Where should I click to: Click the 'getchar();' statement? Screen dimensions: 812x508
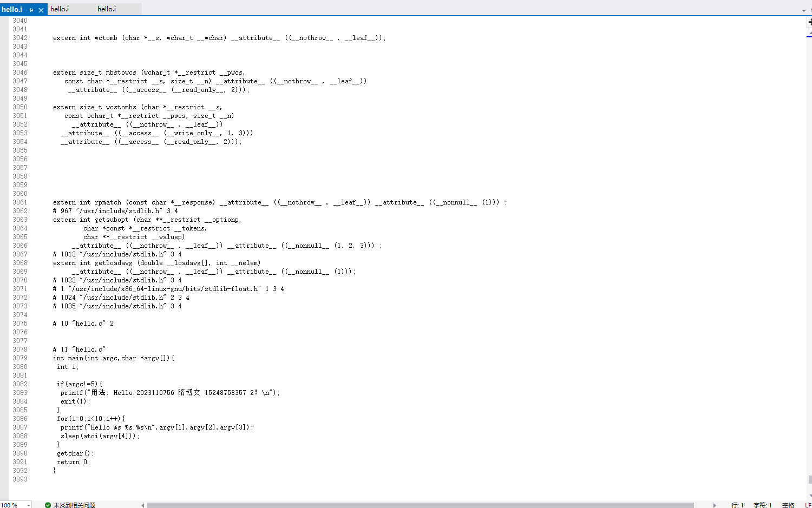[x=75, y=453]
